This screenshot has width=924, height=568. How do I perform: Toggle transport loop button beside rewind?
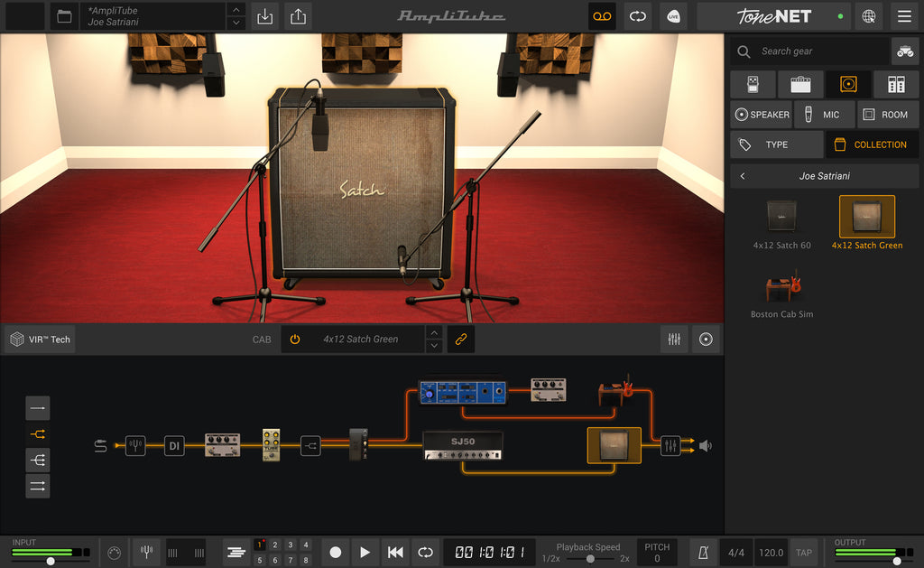point(425,553)
